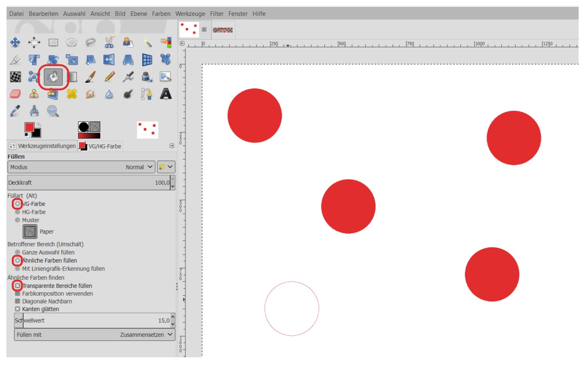Viewport: 588px width, 374px height.
Task: Click the red foreground color swatch
Action: tap(29, 127)
